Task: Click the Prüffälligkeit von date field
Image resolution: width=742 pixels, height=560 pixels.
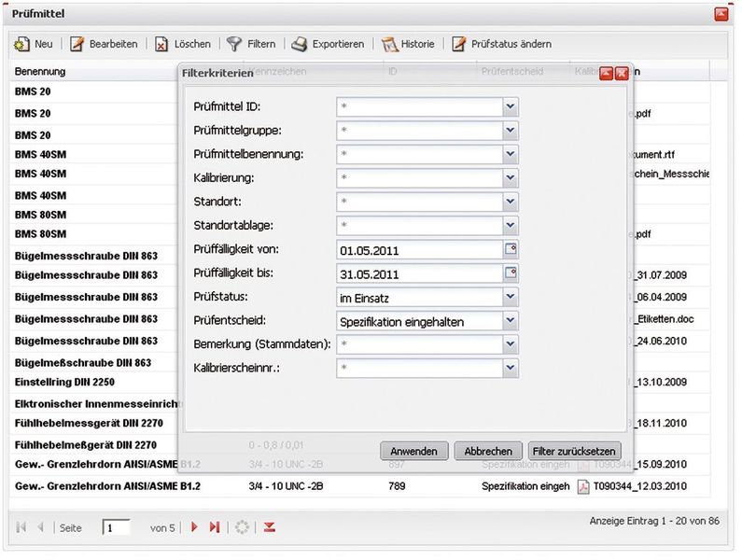Action: (x=419, y=249)
